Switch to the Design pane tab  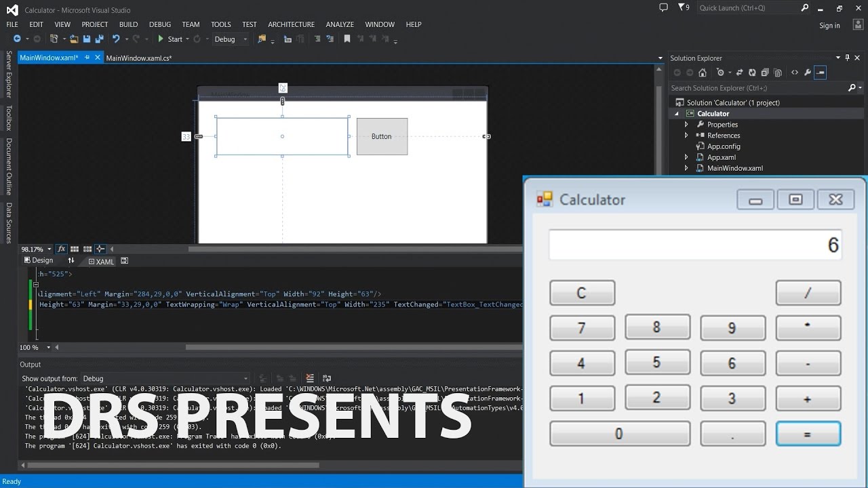(x=38, y=260)
